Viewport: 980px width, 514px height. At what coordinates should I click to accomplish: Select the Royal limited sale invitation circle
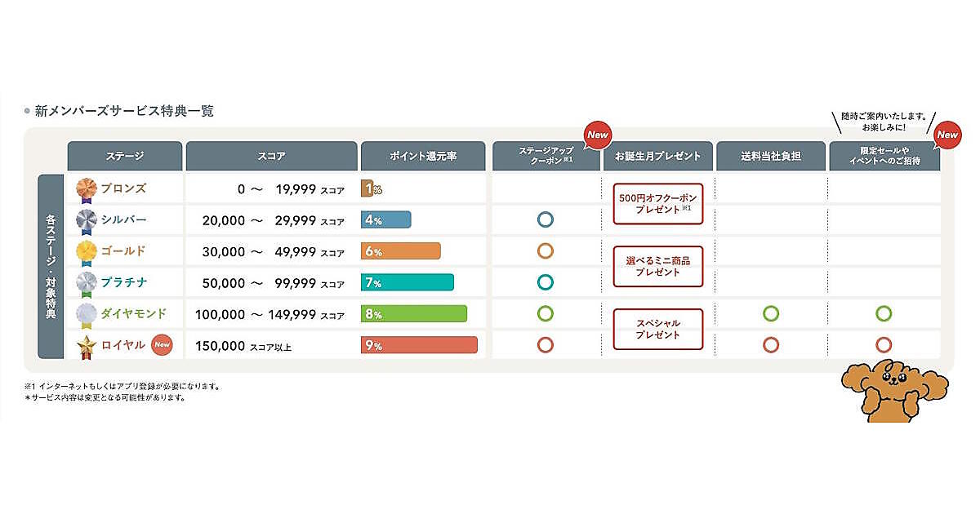pyautogui.click(x=883, y=344)
